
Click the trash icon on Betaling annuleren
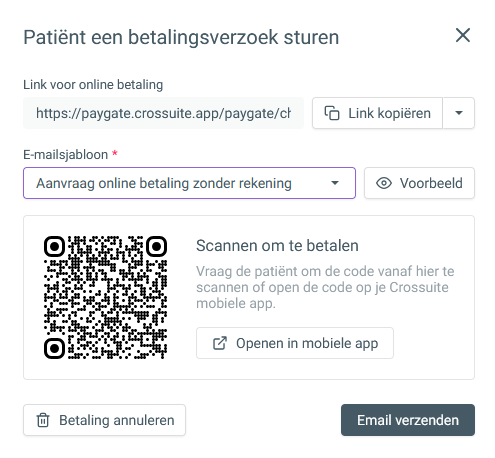pyautogui.click(x=43, y=420)
